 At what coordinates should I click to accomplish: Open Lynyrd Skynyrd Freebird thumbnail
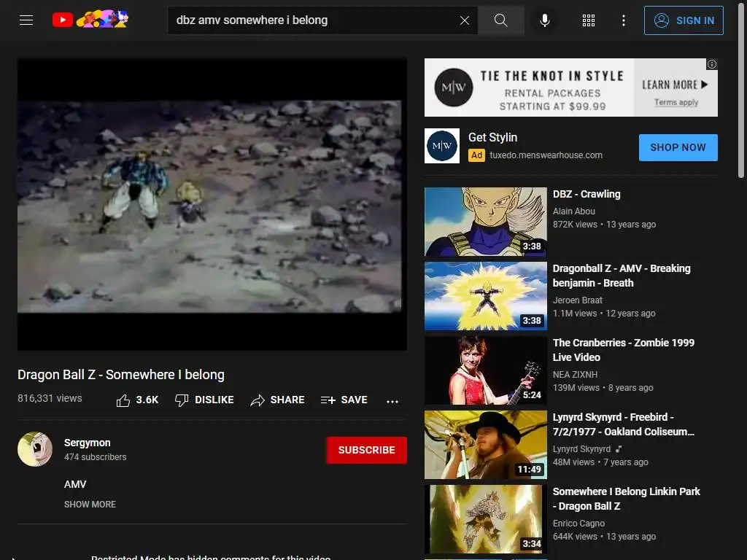pos(485,444)
